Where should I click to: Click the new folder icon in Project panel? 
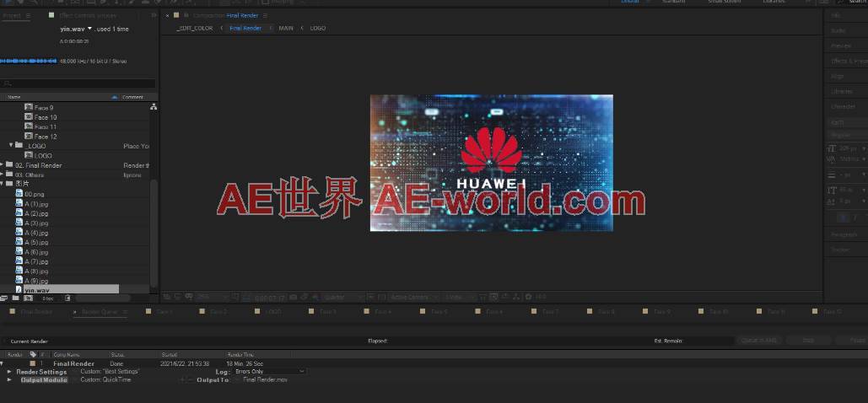coord(17,298)
